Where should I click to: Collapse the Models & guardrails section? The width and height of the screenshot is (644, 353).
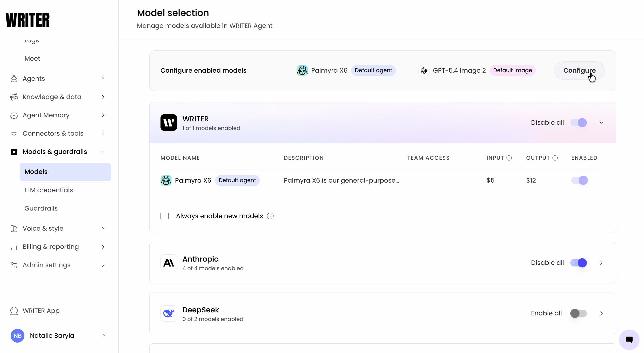pos(103,152)
